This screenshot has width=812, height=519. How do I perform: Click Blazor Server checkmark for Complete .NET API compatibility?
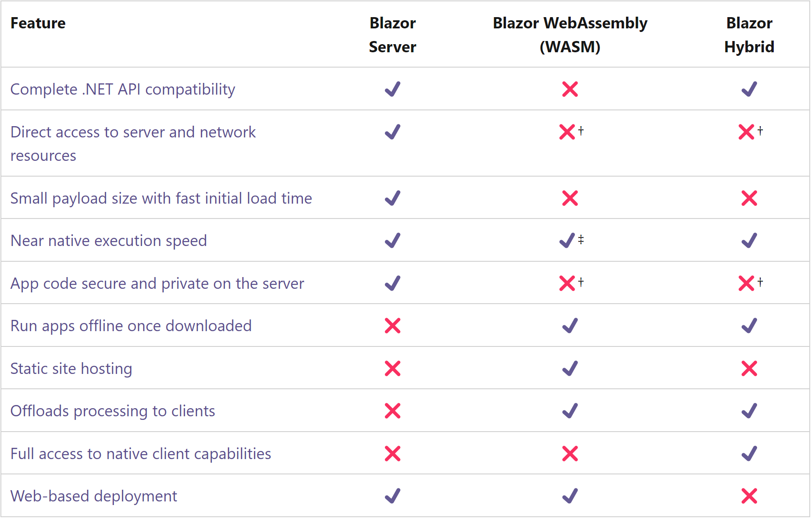[x=392, y=89]
